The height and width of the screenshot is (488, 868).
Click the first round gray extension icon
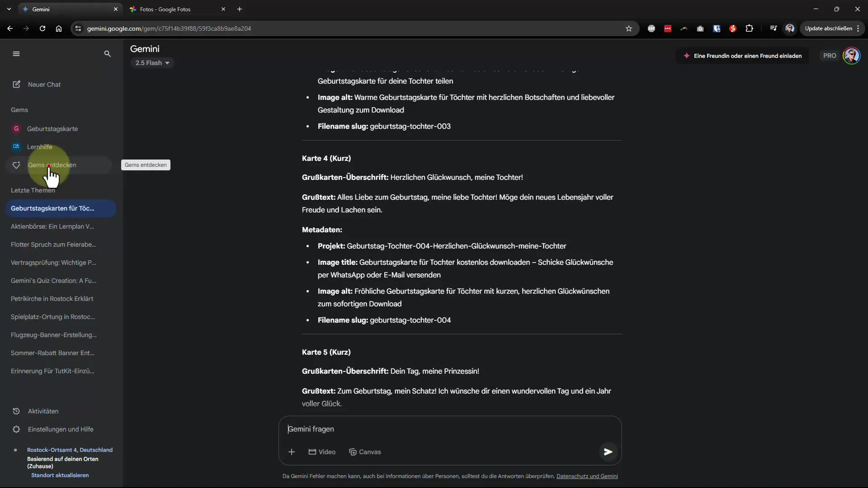[651, 28]
